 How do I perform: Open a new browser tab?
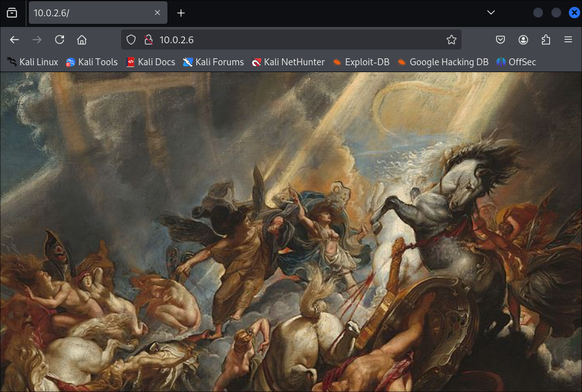click(x=181, y=13)
